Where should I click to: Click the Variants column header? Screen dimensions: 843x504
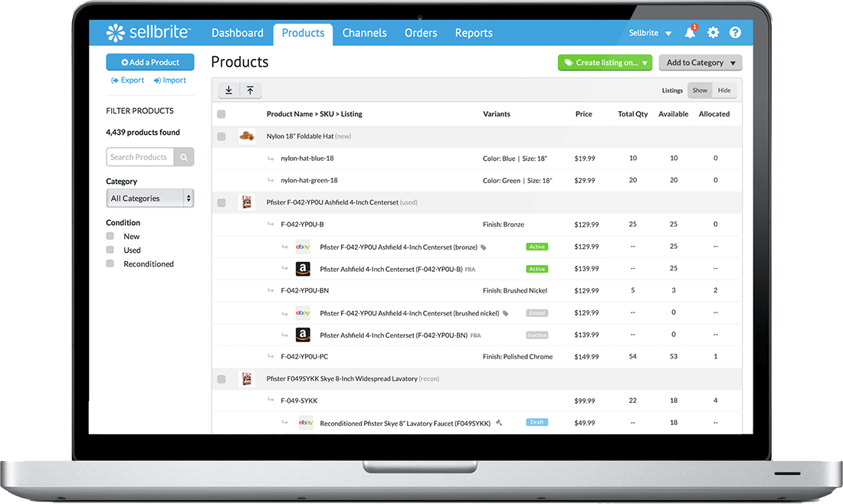[497, 114]
